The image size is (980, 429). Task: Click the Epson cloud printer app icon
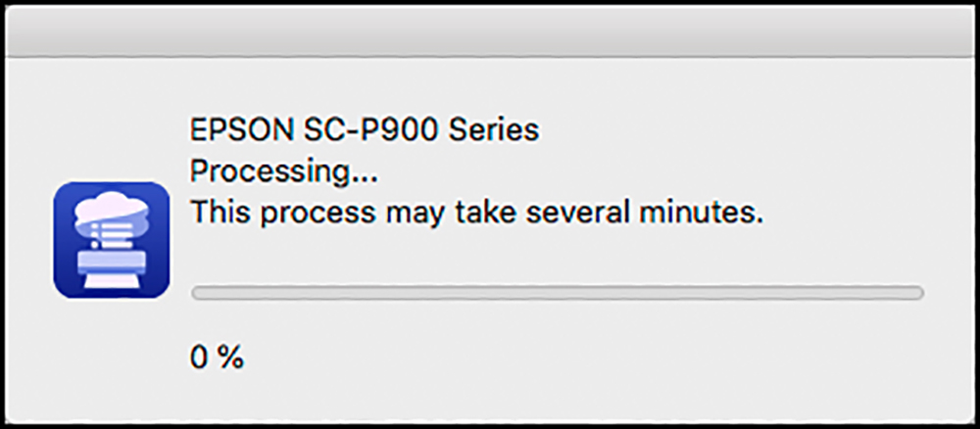(112, 240)
